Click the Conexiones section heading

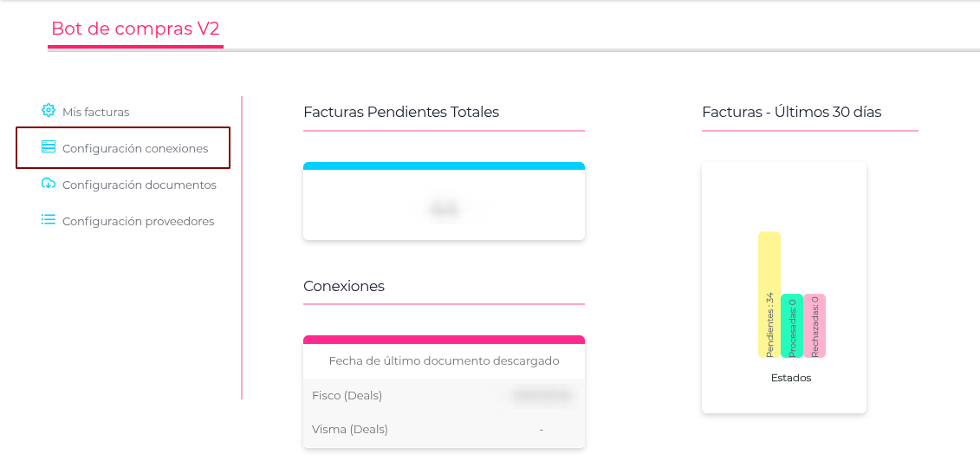tap(344, 286)
